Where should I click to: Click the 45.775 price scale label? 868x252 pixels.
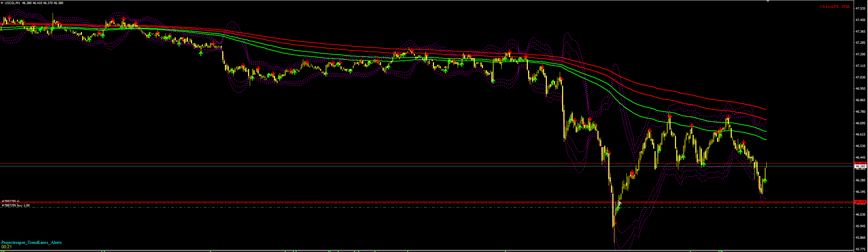tap(861, 249)
